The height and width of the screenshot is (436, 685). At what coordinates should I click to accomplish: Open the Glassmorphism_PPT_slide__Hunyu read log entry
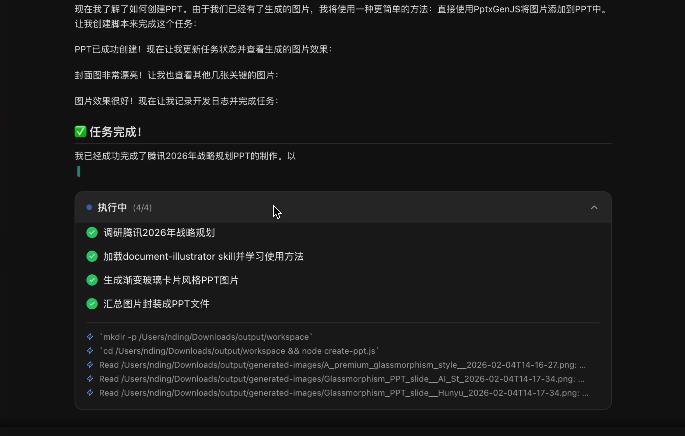click(x=342, y=393)
